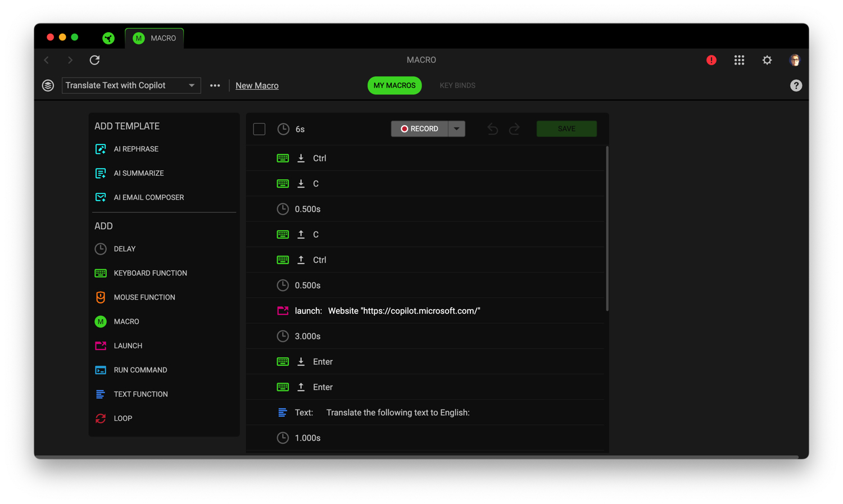Go forward with the right arrow
Image resolution: width=843 pixels, height=504 pixels.
70,60
